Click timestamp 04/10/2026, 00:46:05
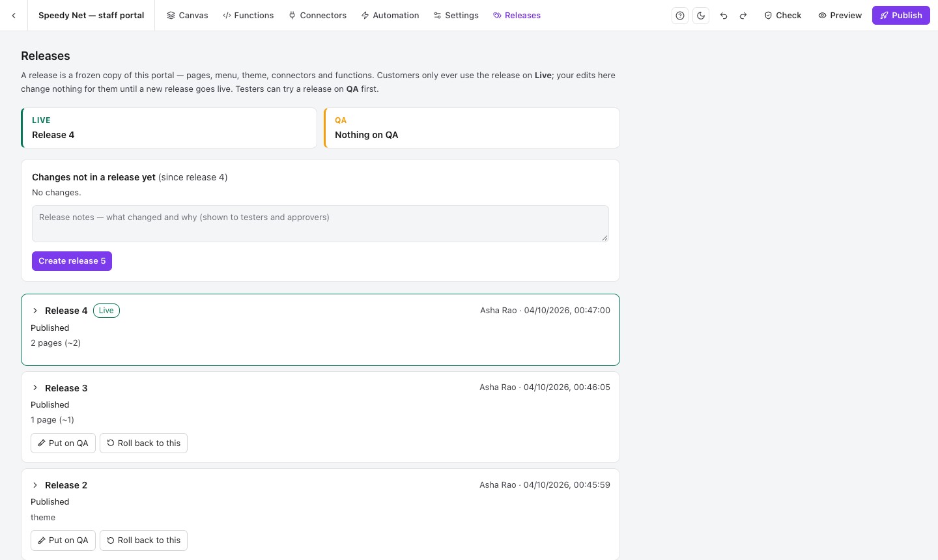Viewport: 938px width, 560px height. coord(567,387)
